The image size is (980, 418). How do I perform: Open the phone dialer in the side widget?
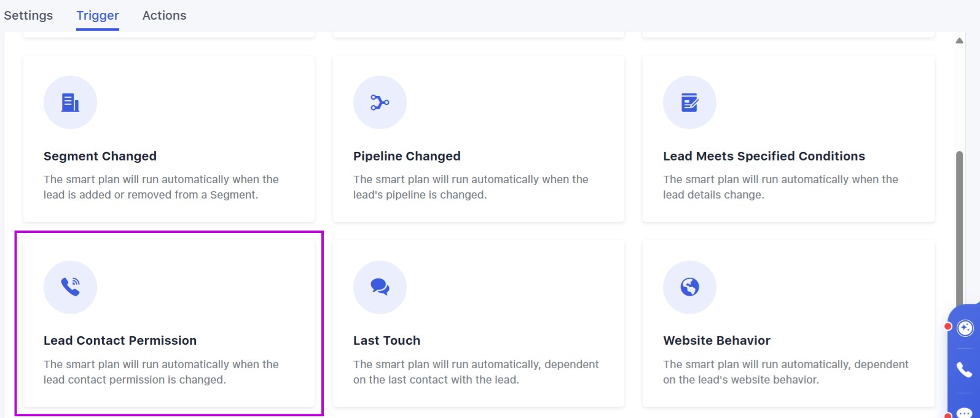point(965,369)
